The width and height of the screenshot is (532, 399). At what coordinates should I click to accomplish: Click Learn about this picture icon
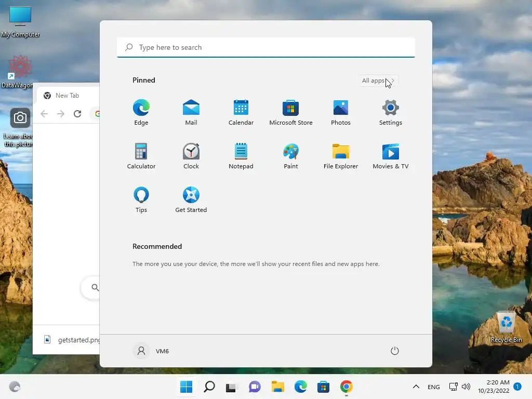pos(19,128)
